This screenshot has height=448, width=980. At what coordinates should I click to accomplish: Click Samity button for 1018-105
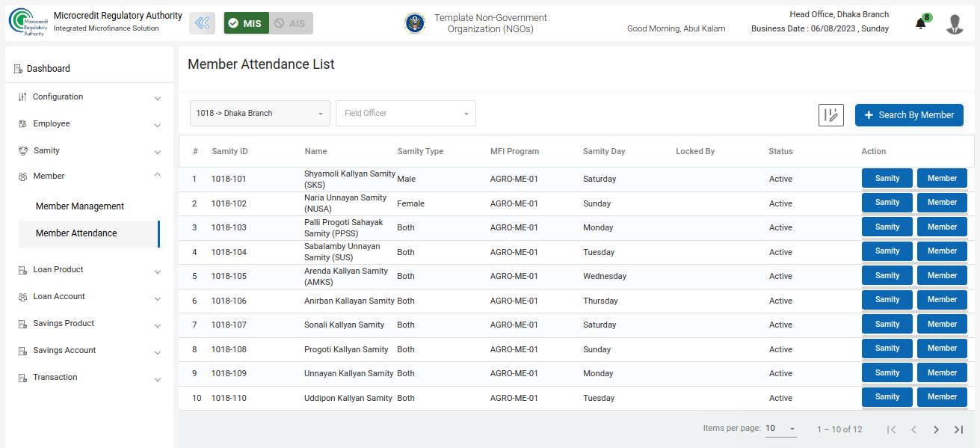[887, 276]
